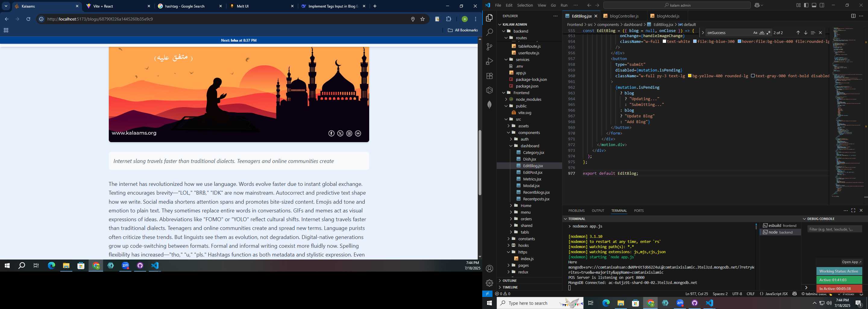Reload the Kalaams page in Chrome
This screenshot has width=868, height=309.
(28, 19)
